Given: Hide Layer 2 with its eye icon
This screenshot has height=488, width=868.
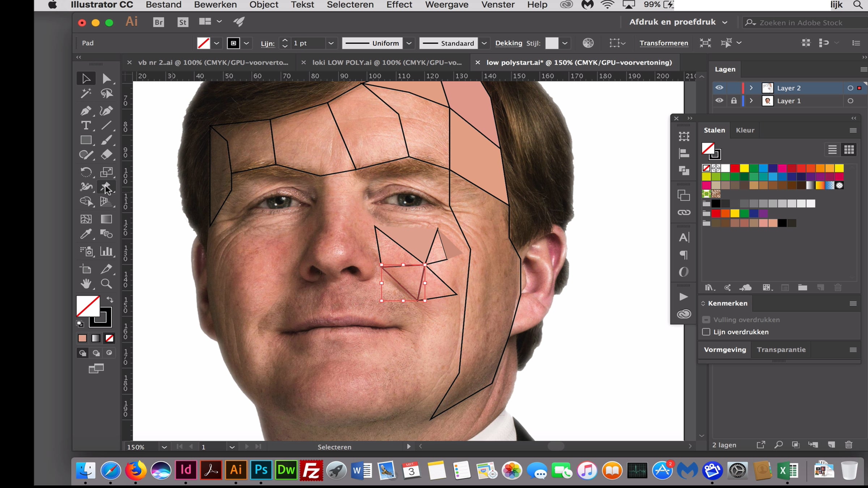Looking at the screenshot, I should (x=719, y=88).
